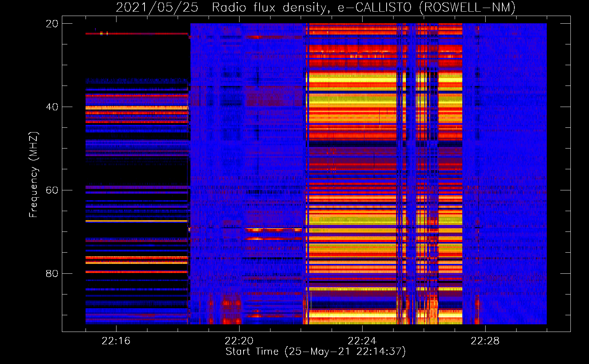
Task: Click the 22:20 time tick label
Action: coord(239,341)
